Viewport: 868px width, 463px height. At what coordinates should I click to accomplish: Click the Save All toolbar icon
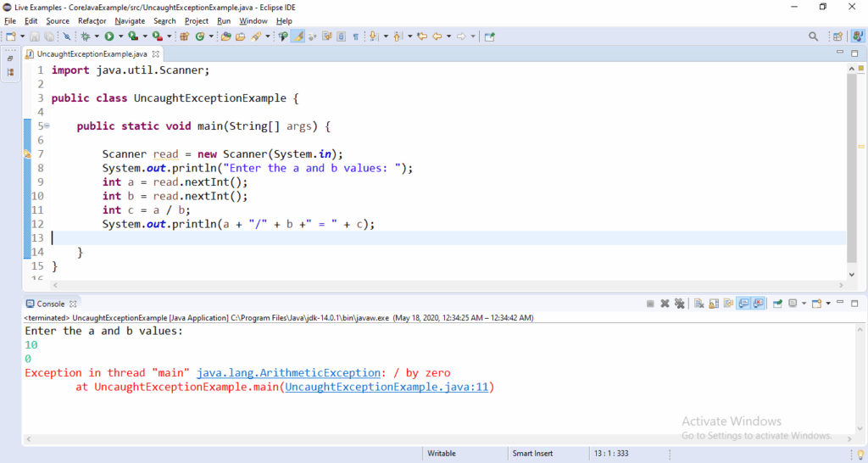48,36
